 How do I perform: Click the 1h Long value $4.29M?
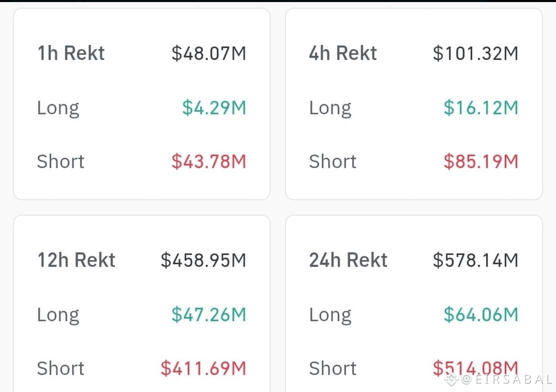pyautogui.click(x=214, y=108)
